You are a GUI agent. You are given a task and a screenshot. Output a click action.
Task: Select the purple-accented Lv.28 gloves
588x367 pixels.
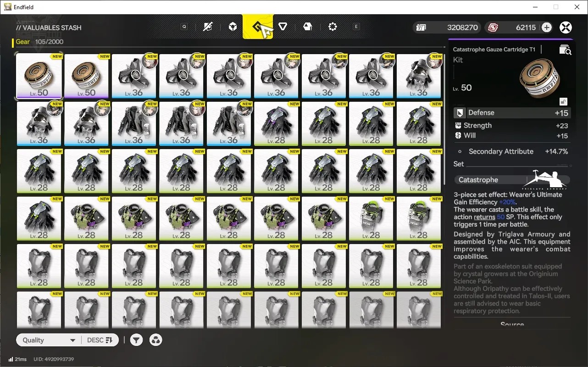(x=277, y=123)
